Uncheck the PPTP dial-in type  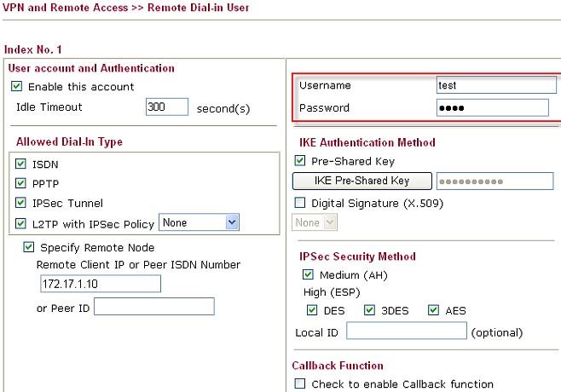pos(20,183)
